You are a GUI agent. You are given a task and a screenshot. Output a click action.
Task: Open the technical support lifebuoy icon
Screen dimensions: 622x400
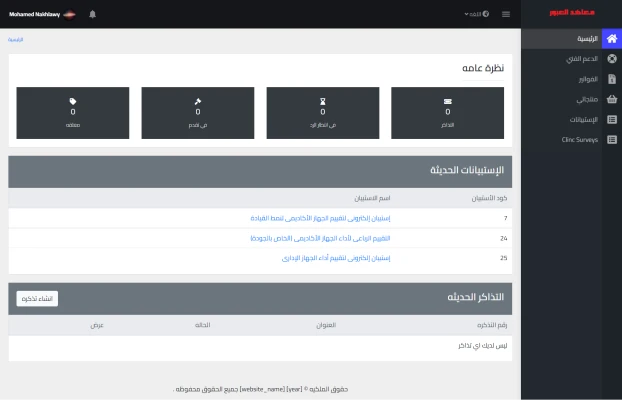pyautogui.click(x=611, y=59)
